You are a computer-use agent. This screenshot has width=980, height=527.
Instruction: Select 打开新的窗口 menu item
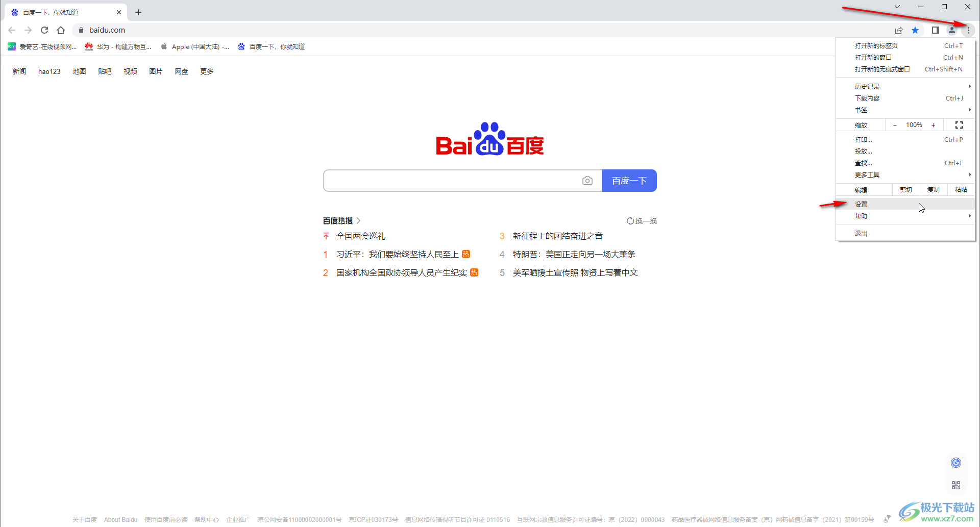tap(905, 58)
